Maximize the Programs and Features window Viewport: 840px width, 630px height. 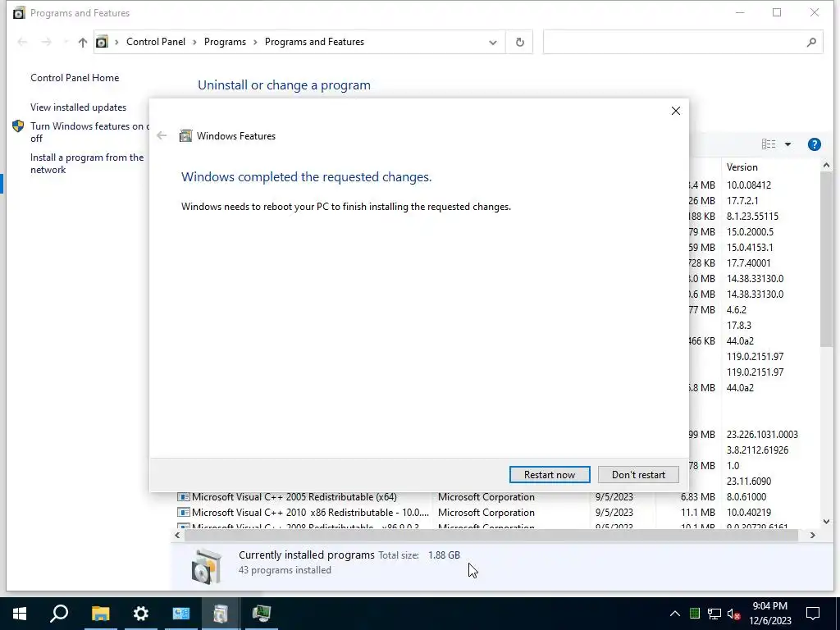click(777, 12)
